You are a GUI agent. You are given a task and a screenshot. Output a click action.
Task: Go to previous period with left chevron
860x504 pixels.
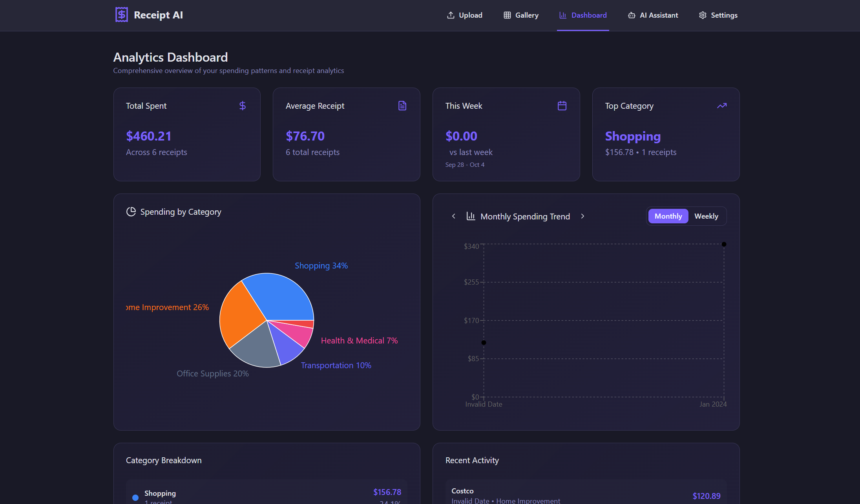(x=454, y=216)
